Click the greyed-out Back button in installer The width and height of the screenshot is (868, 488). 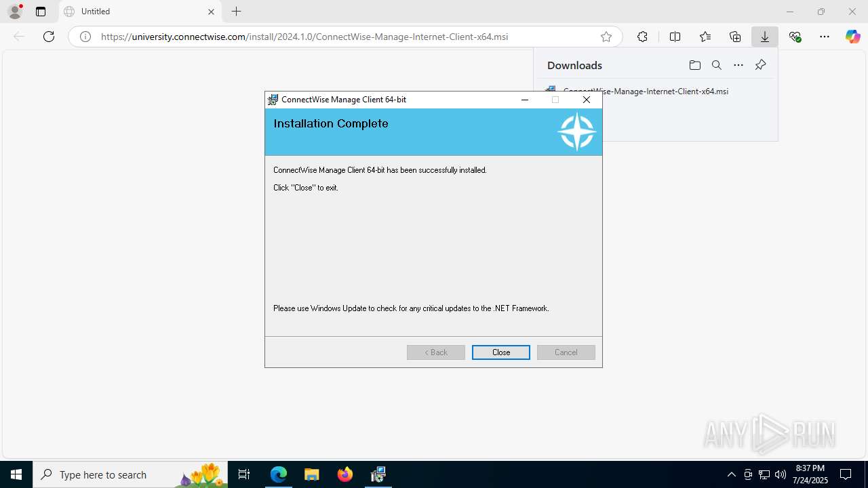point(436,352)
